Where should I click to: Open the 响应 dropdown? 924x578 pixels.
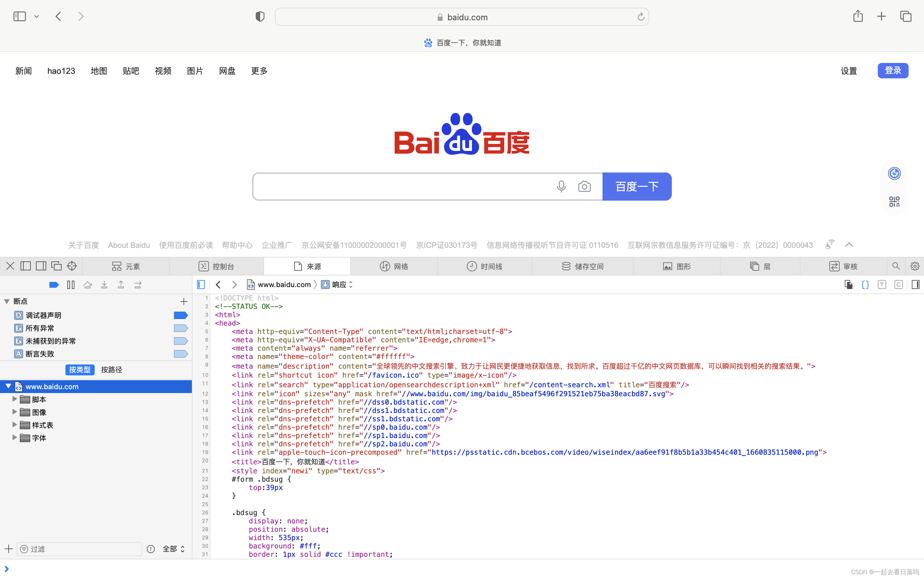[337, 285]
